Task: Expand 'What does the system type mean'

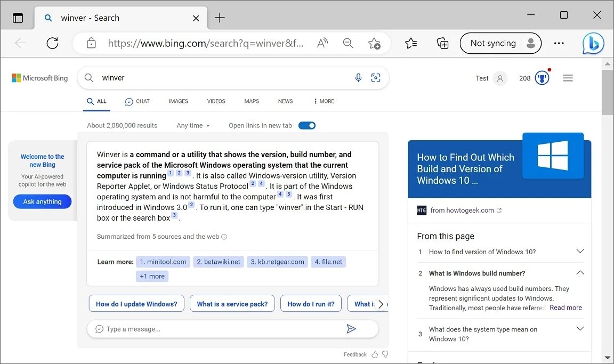Action: (501, 334)
